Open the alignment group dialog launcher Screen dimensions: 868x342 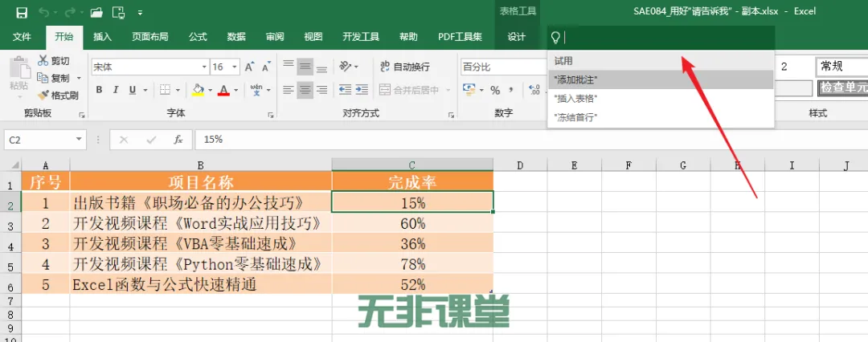click(x=452, y=115)
